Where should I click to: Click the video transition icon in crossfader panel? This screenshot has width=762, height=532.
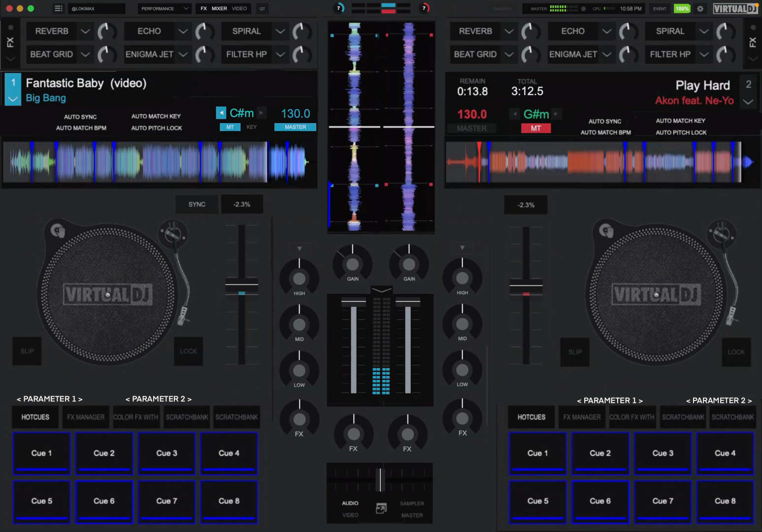coord(381,508)
